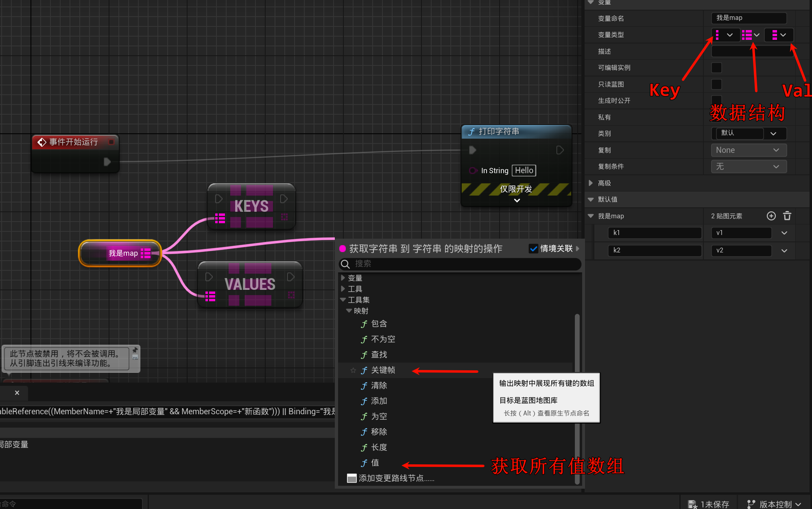Select the 查找 function entry
Screen dimensions: 812x509
click(x=379, y=355)
